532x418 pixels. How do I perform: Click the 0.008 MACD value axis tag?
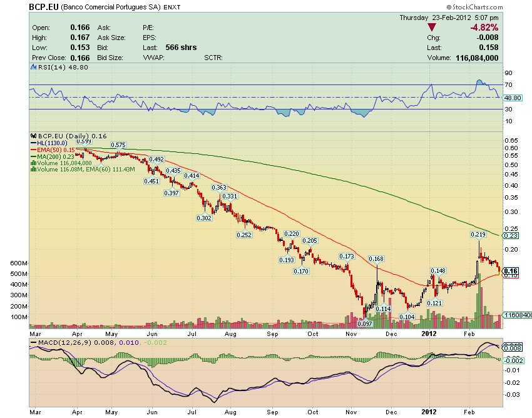[513, 348]
